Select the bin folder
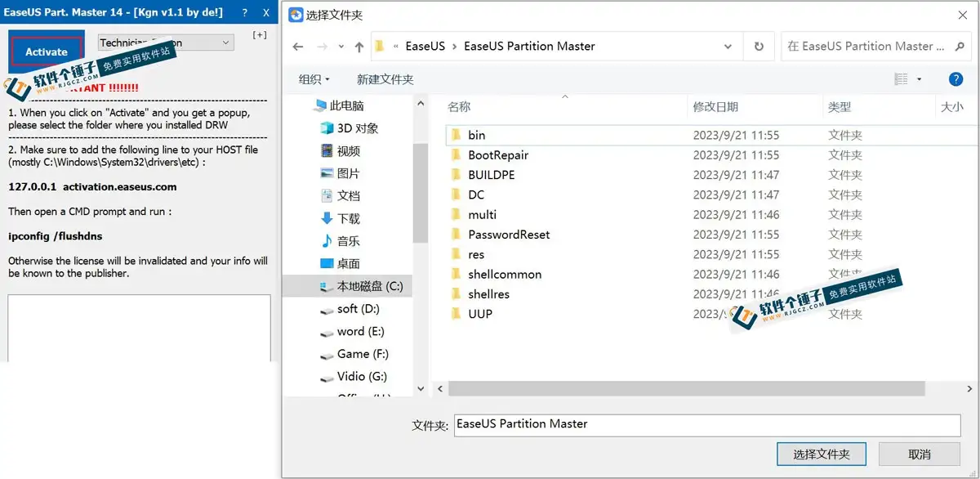980x479 pixels. [x=477, y=135]
